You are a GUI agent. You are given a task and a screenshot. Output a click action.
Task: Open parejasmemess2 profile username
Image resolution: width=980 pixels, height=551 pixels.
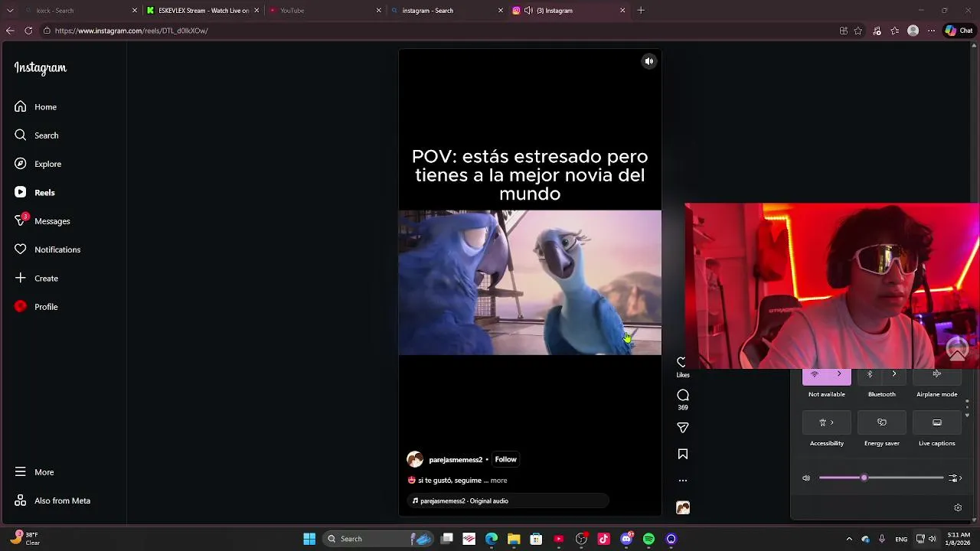(456, 460)
